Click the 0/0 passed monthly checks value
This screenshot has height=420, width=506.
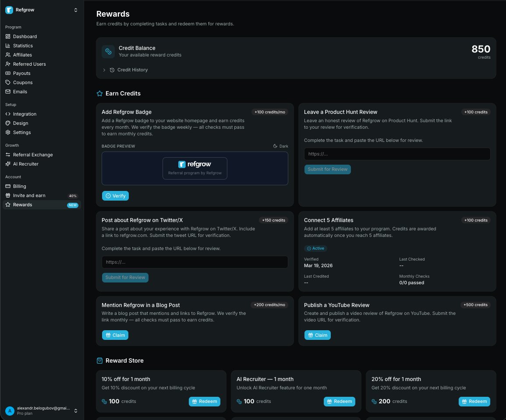click(411, 282)
